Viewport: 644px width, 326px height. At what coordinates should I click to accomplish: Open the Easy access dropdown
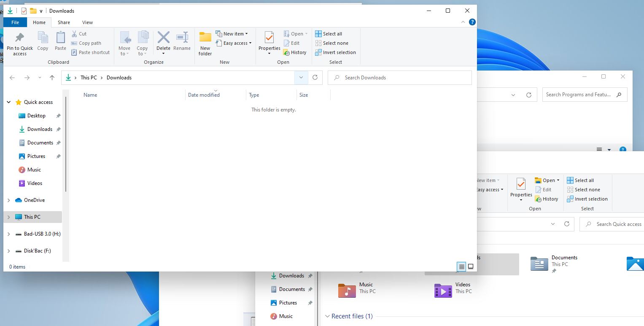(x=234, y=43)
